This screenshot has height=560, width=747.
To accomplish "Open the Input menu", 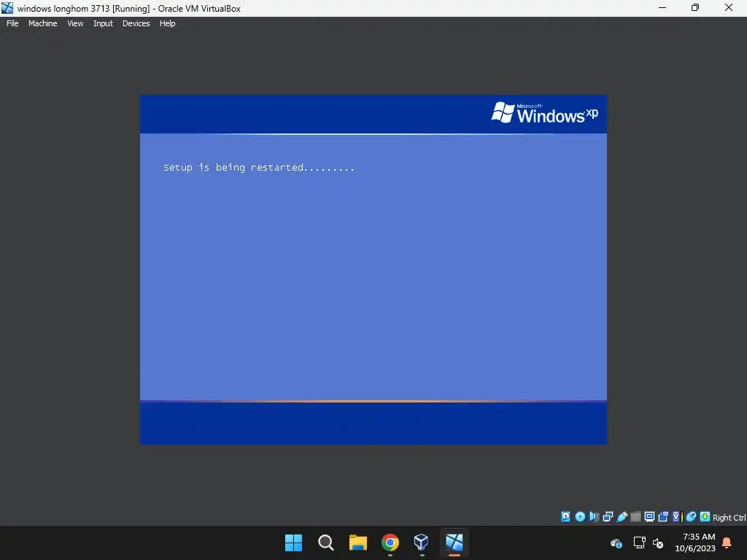I will 103,23.
